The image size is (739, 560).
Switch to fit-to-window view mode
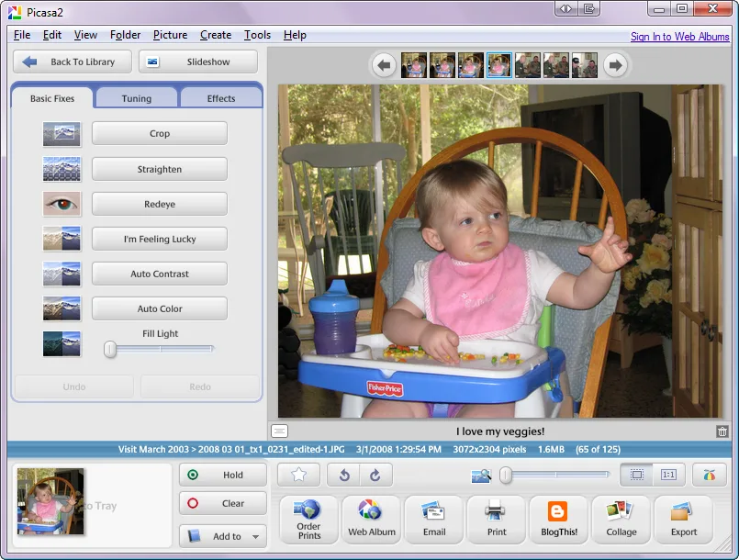coord(637,475)
